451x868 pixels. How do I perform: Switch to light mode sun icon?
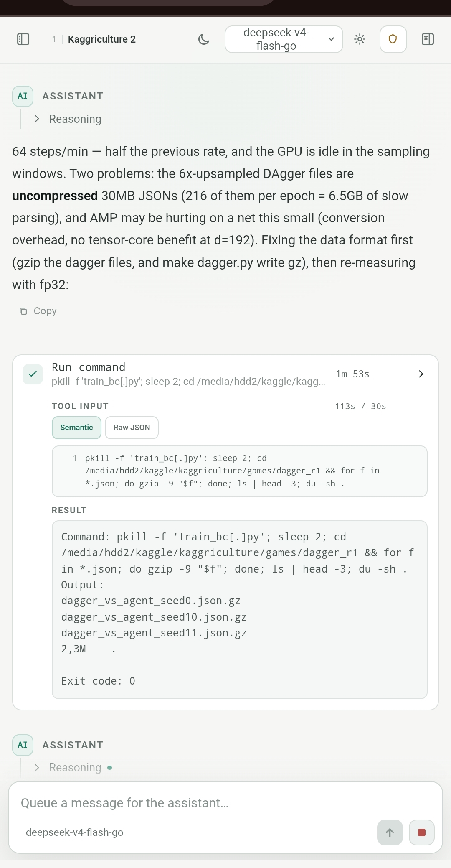tap(360, 39)
